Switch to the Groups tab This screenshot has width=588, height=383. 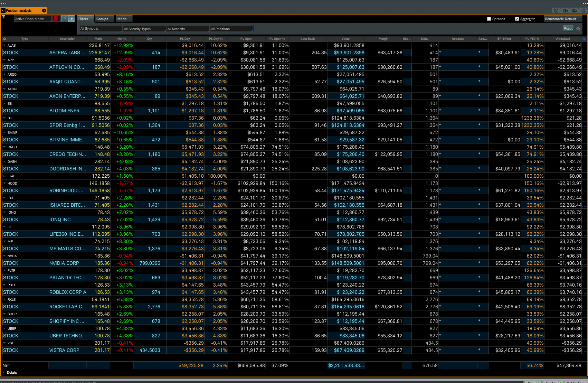click(x=102, y=19)
